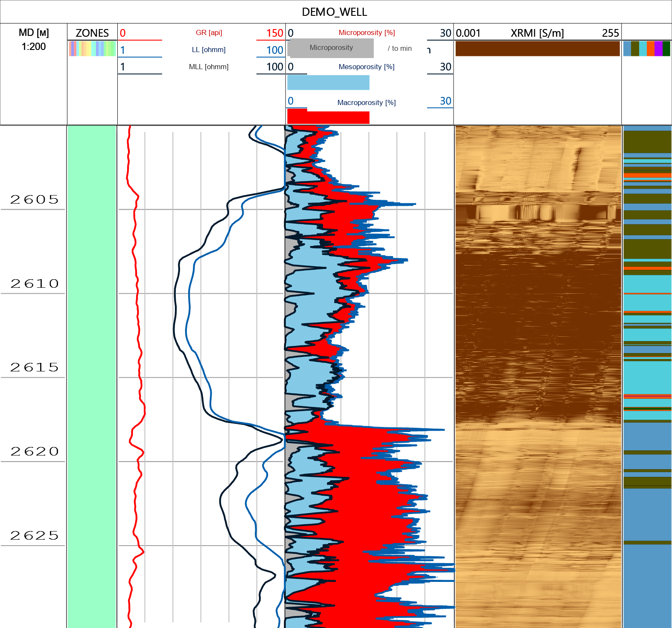The width and height of the screenshot is (672, 628).
Task: Click the 2620 depth marker
Action: point(34,451)
